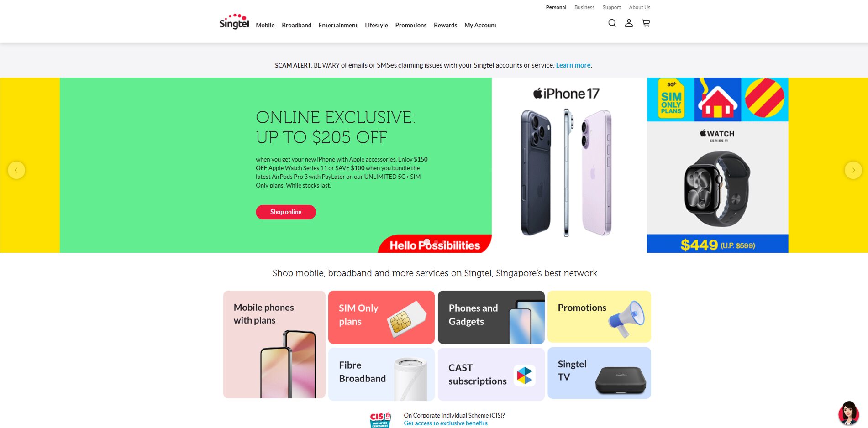Switch to the Business tab

pyautogui.click(x=584, y=7)
